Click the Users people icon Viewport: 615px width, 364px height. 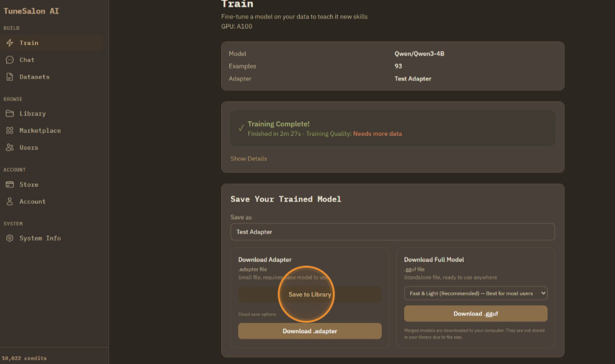[10, 148]
